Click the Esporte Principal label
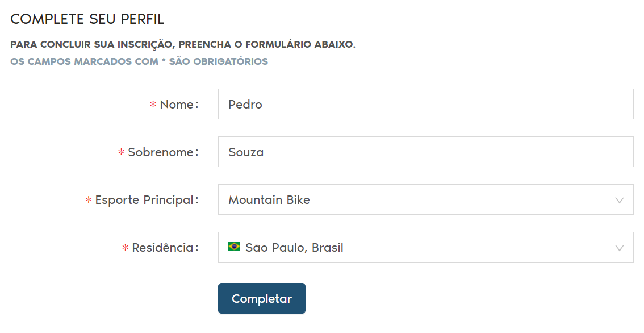The image size is (644, 333). (146, 200)
